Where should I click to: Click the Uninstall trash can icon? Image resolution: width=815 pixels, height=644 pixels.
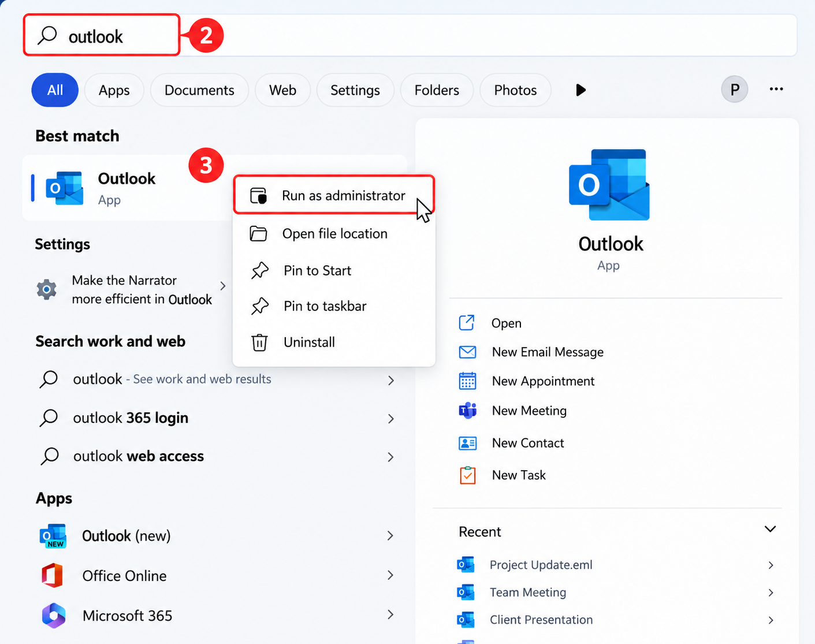tap(259, 343)
